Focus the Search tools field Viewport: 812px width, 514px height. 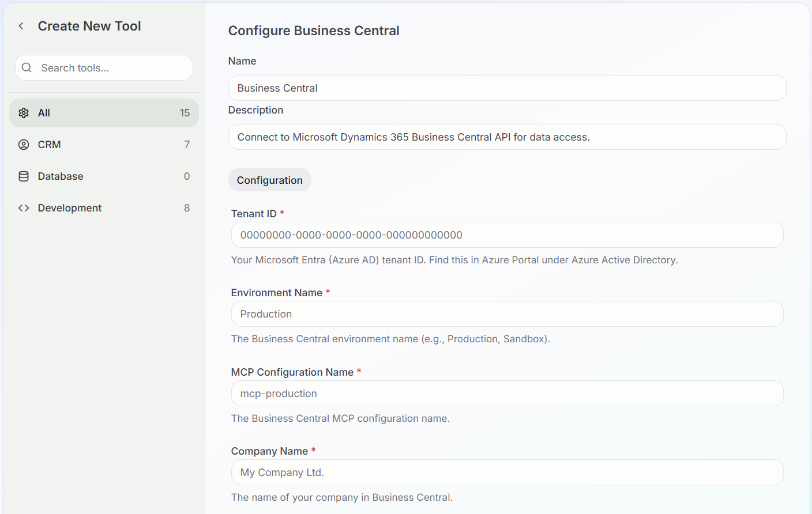point(104,67)
